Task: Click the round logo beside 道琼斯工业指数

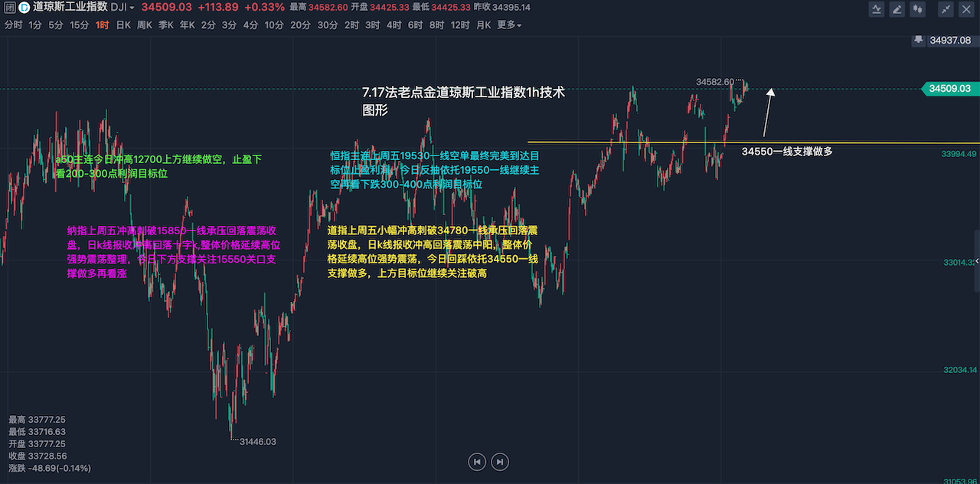Action: (x=24, y=8)
